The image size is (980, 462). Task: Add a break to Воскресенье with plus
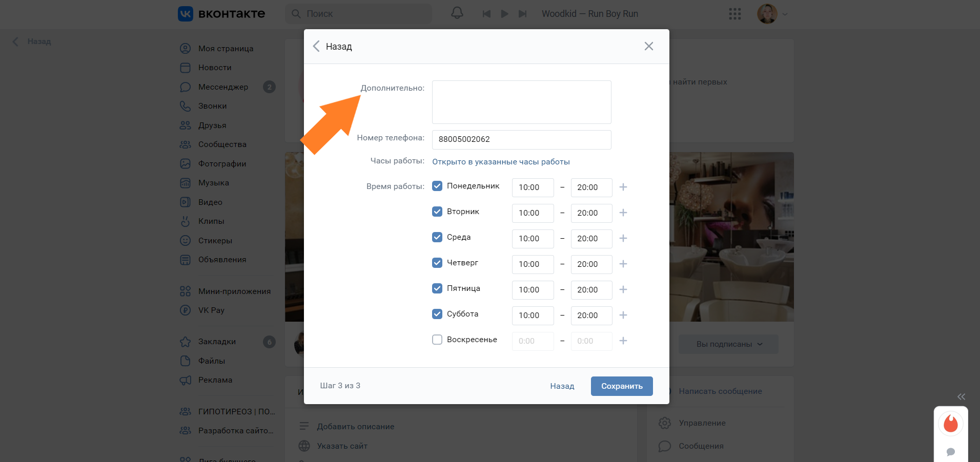click(623, 341)
